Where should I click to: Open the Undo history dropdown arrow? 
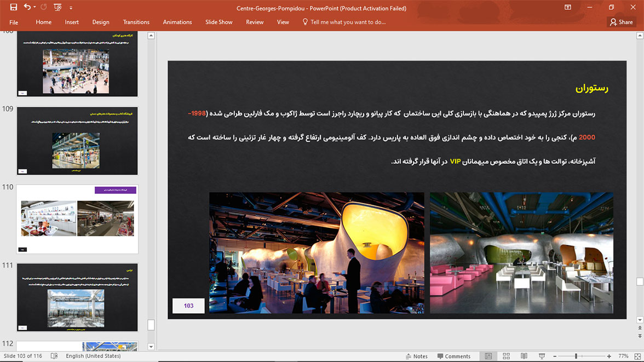(34, 7)
